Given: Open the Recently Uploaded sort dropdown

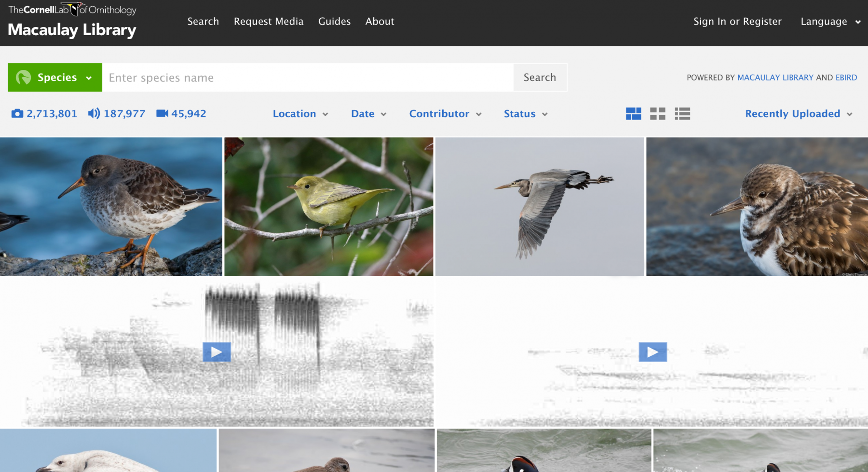Looking at the screenshot, I should tap(799, 114).
